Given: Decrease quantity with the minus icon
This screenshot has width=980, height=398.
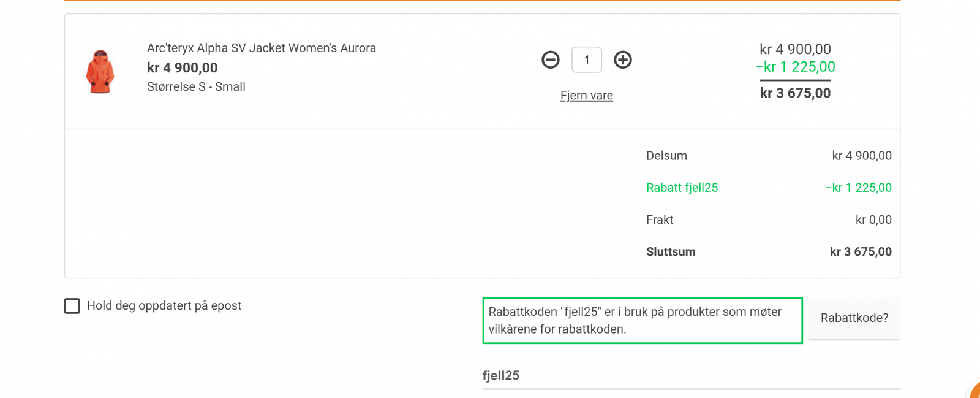Looking at the screenshot, I should point(551,59).
